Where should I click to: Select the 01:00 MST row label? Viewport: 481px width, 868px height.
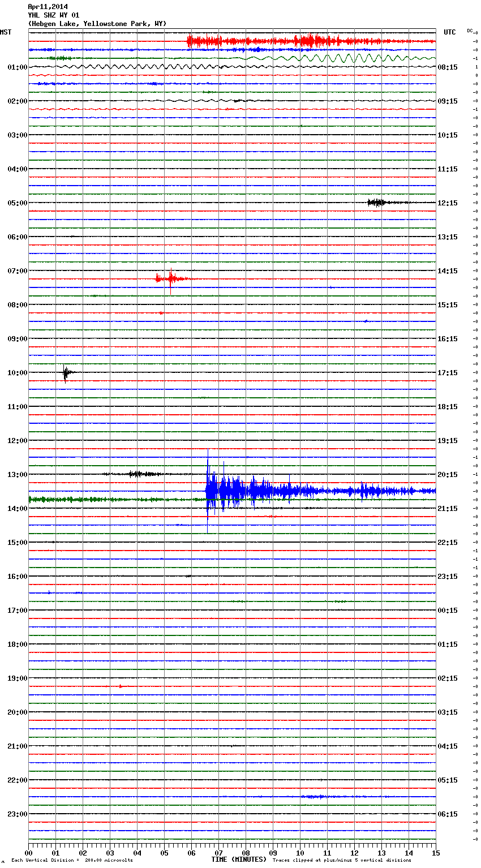17,67
